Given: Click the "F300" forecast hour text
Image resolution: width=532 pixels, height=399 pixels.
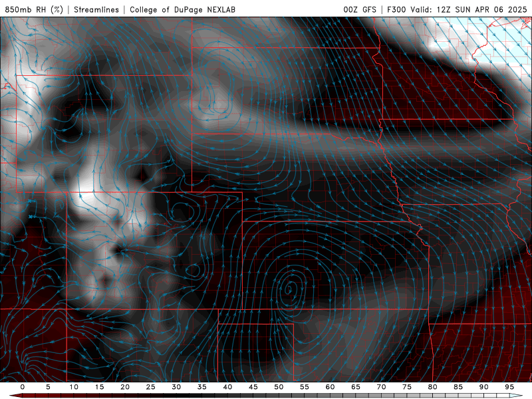Looking at the screenshot, I should [x=396, y=9].
